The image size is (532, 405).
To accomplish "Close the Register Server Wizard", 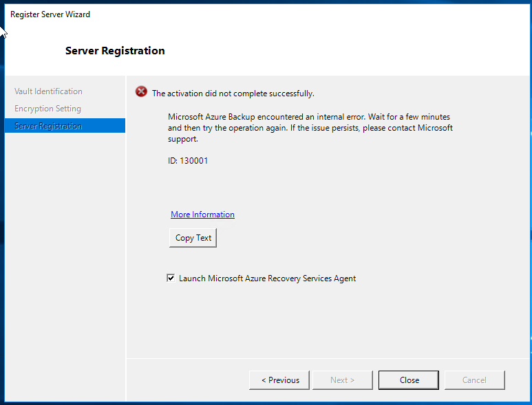I will click(409, 380).
